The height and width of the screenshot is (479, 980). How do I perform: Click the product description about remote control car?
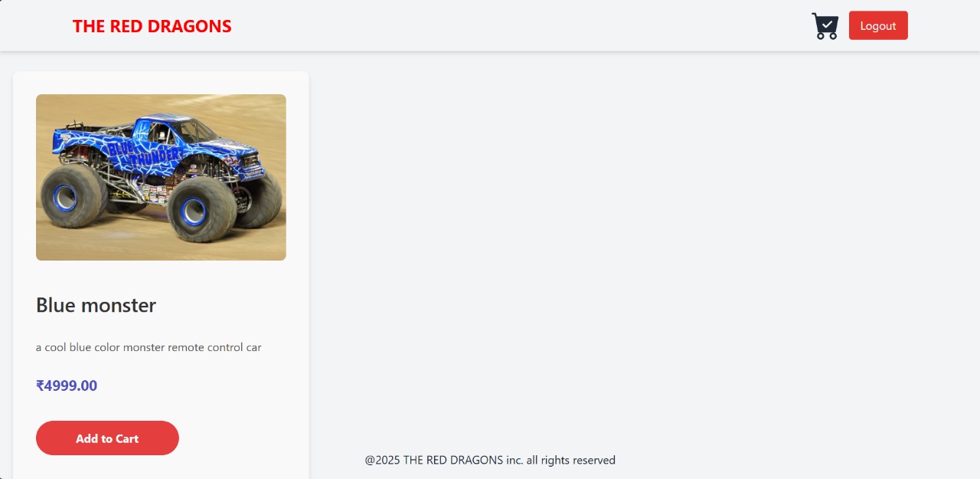click(x=149, y=347)
